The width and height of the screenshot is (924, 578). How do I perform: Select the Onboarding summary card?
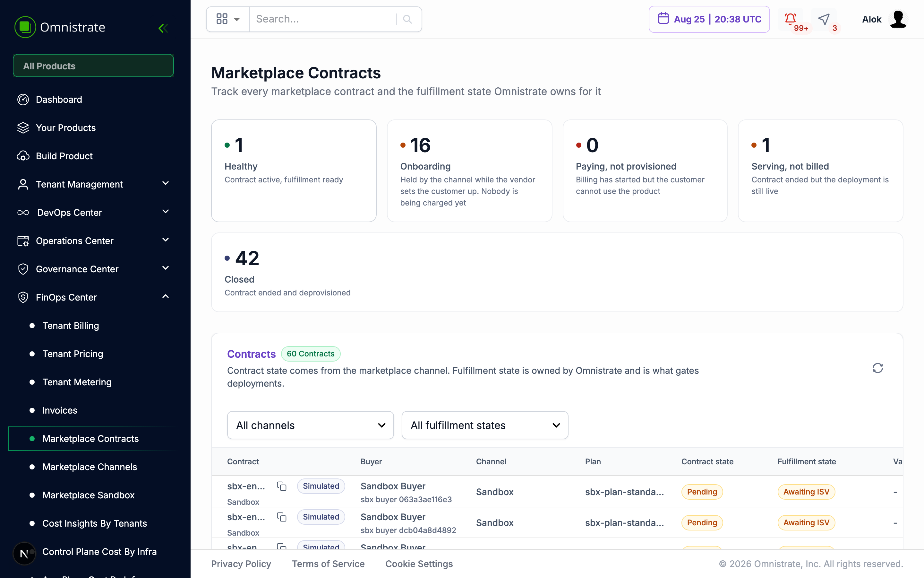tap(469, 171)
